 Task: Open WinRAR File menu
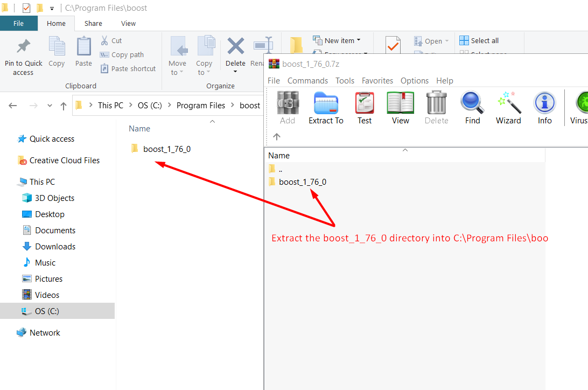[x=274, y=81]
